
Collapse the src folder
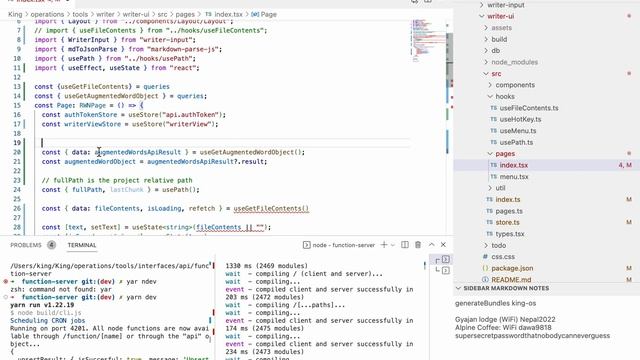coord(486,73)
